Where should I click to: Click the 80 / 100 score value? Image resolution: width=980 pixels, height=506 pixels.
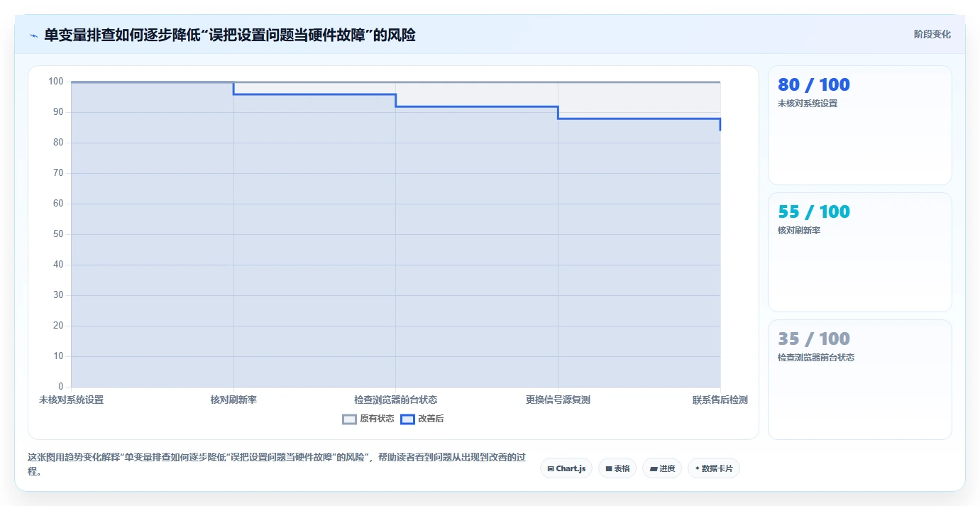[x=814, y=84]
